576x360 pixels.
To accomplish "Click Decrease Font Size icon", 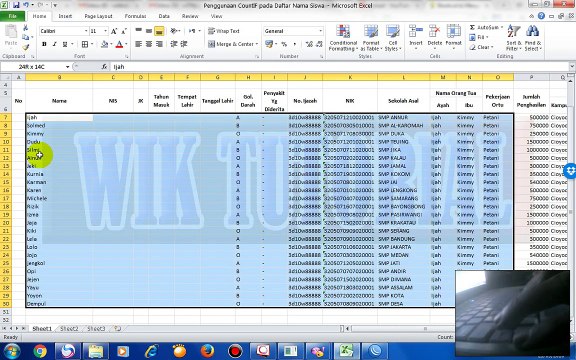I will 124,31.
